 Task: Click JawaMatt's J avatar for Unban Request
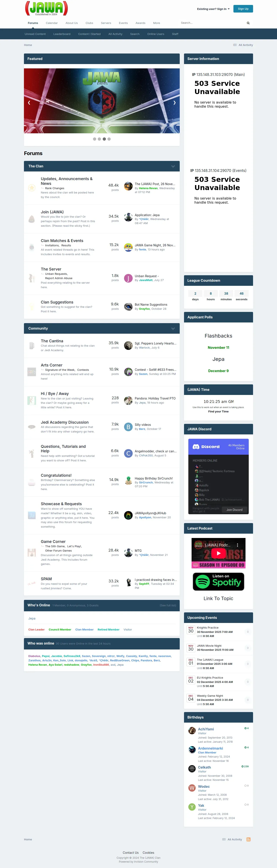128,278
